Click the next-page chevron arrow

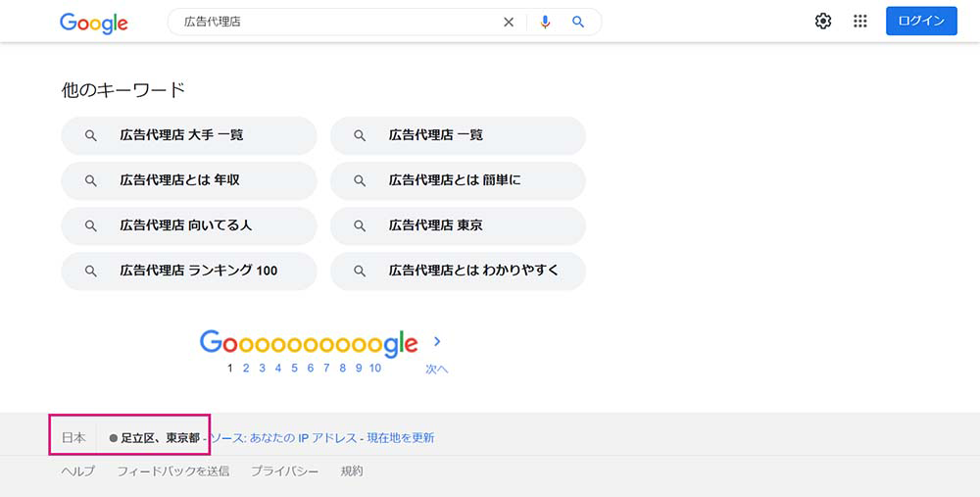tap(437, 341)
